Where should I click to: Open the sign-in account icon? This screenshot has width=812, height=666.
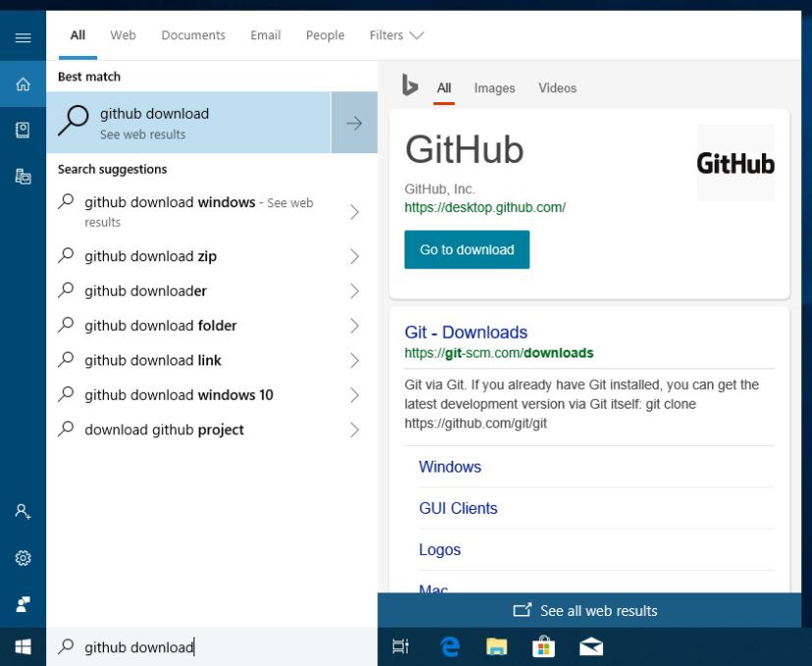click(23, 511)
